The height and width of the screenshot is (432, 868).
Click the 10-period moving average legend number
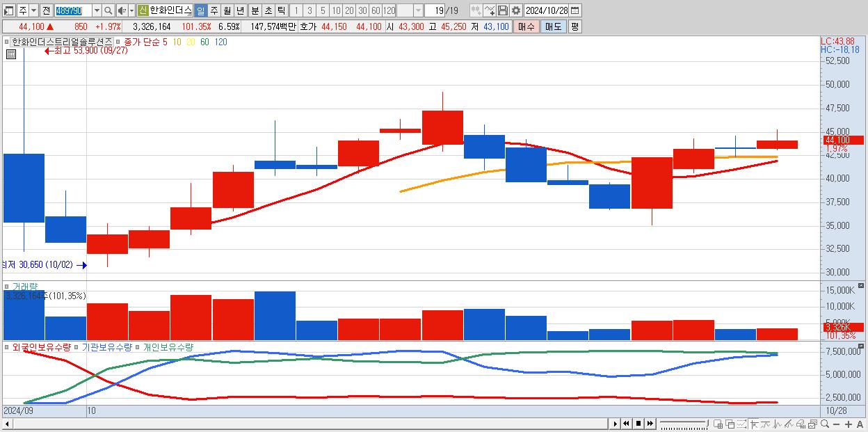[177, 42]
